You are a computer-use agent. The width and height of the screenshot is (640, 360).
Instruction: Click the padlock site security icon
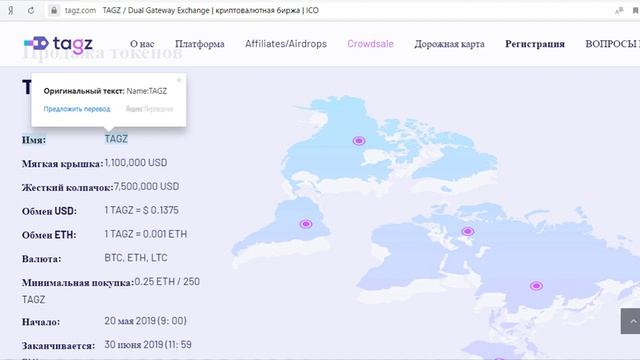pos(53,11)
